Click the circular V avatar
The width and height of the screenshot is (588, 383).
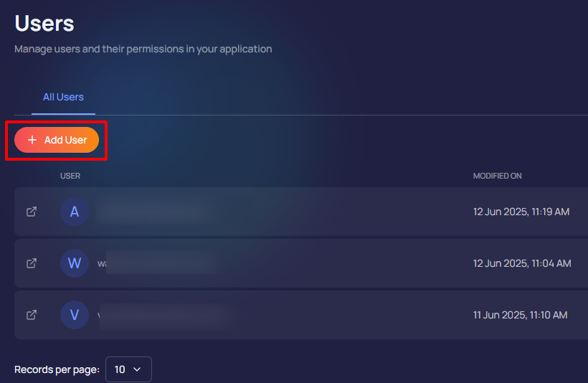point(75,314)
